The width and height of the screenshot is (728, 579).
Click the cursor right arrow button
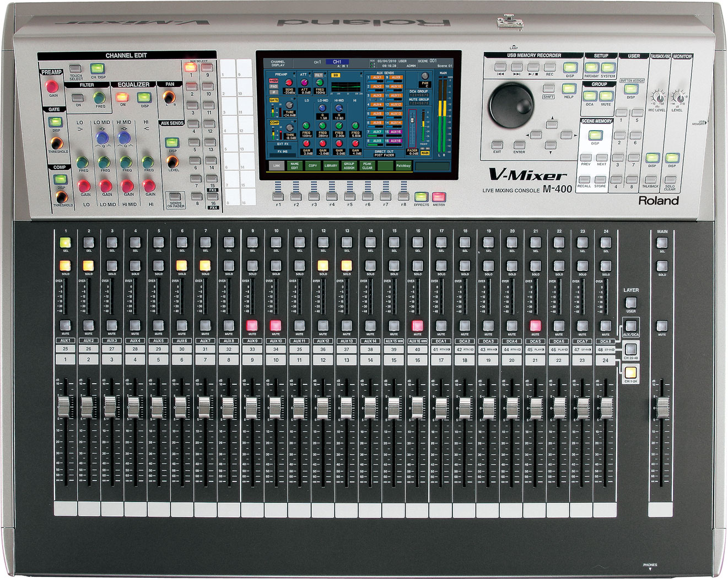point(565,135)
